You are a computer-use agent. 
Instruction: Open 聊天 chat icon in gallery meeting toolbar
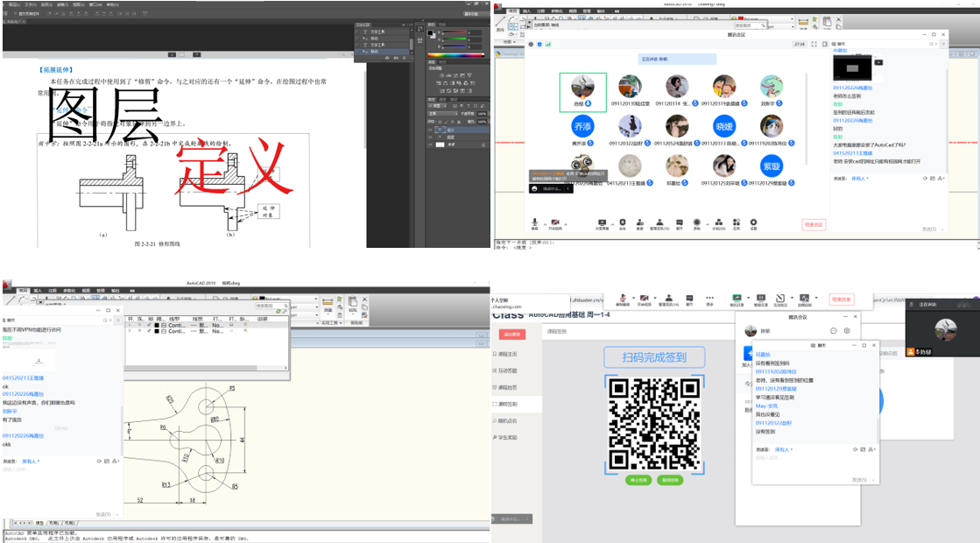[680, 223]
